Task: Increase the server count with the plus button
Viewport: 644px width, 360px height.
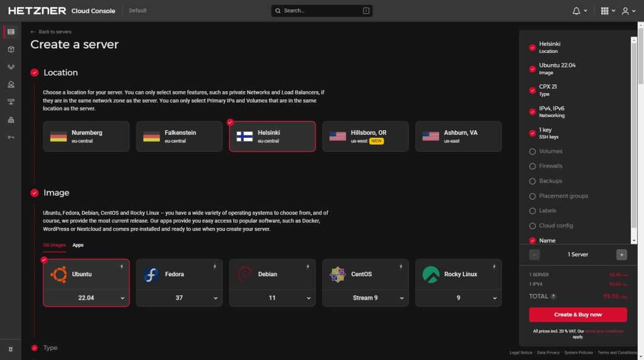Action: 621,254
